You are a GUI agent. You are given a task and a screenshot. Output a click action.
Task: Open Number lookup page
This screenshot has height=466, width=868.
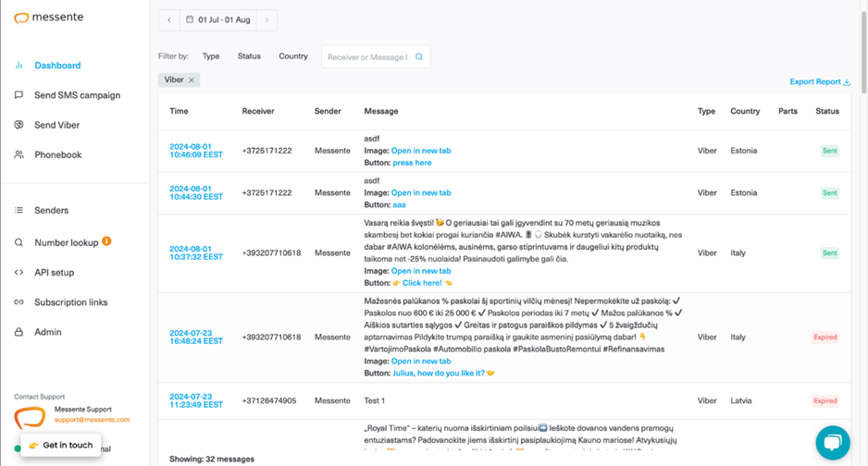(x=67, y=242)
